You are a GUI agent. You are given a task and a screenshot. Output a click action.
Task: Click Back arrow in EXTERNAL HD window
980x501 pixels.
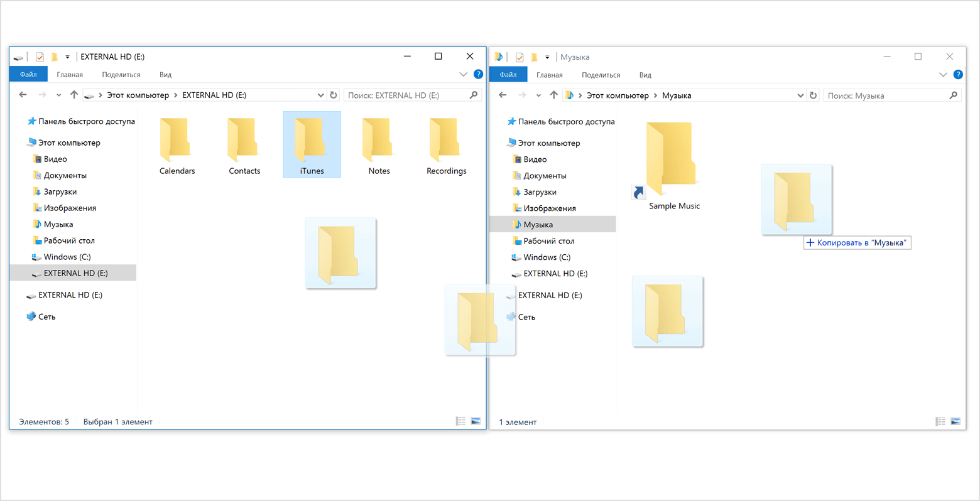pyautogui.click(x=23, y=95)
